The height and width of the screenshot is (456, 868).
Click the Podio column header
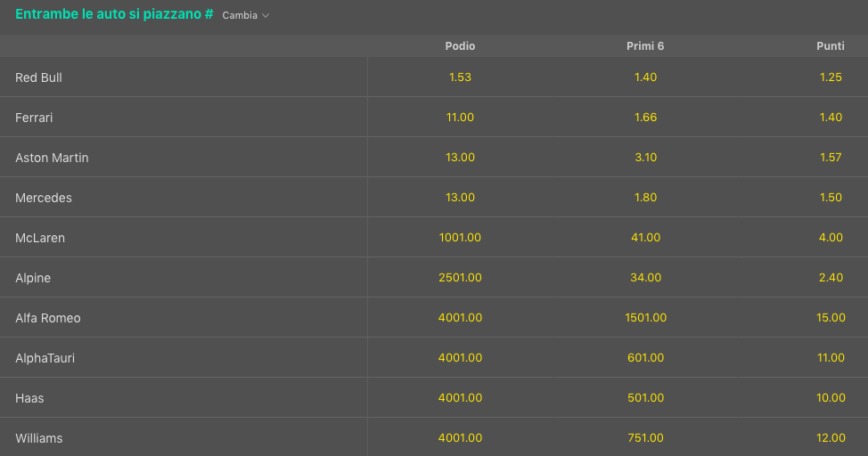(x=460, y=46)
